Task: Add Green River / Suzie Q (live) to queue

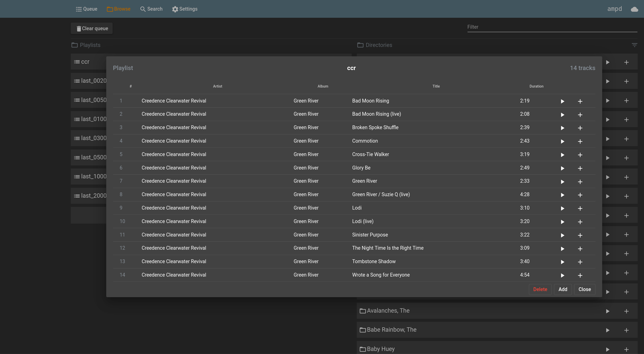Action: [x=580, y=195]
